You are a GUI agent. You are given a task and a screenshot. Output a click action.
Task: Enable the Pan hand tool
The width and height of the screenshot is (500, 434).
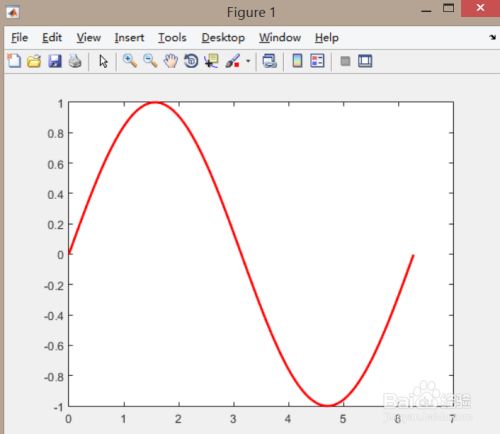pyautogui.click(x=171, y=61)
